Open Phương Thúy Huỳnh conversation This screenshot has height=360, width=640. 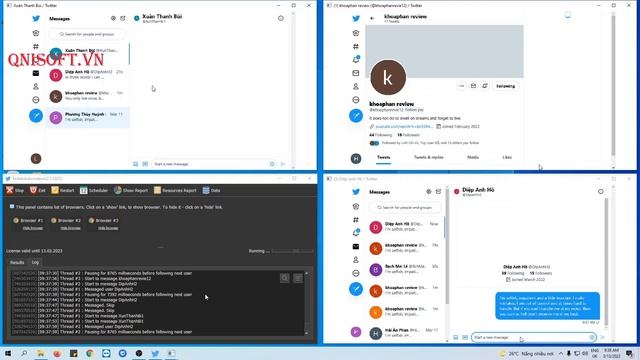tap(87, 117)
